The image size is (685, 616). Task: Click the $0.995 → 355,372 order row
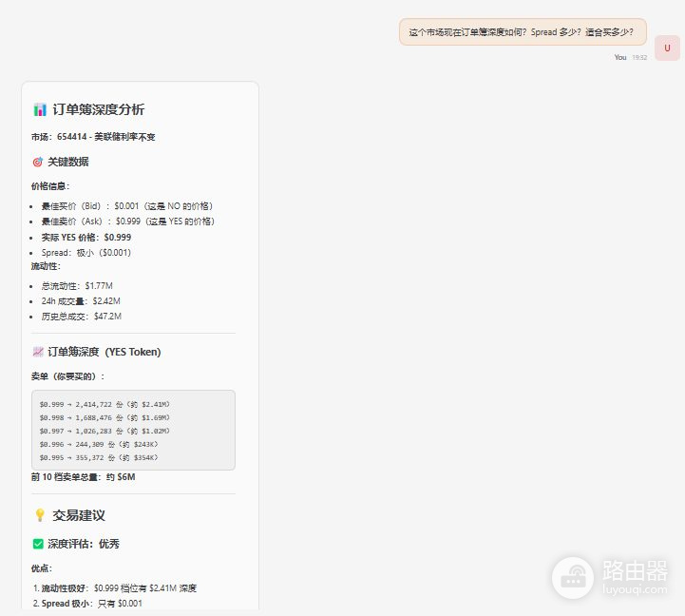(99, 457)
